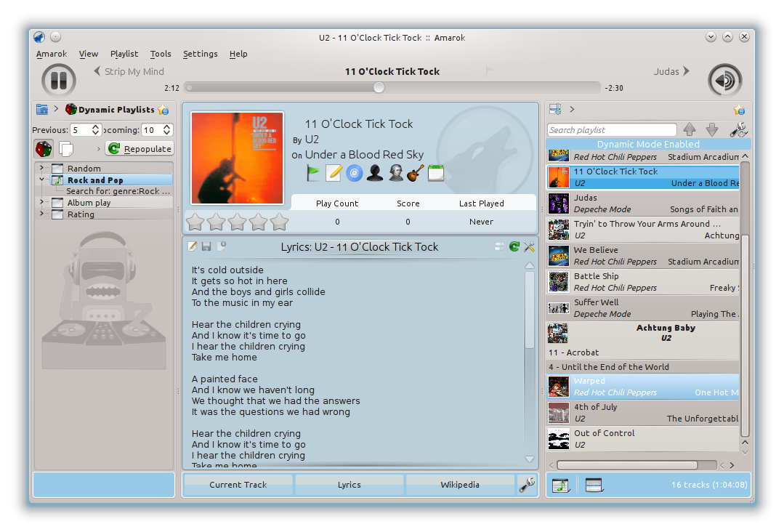
Task: Click the reload lyrics green arrow icon
Action: 514,246
